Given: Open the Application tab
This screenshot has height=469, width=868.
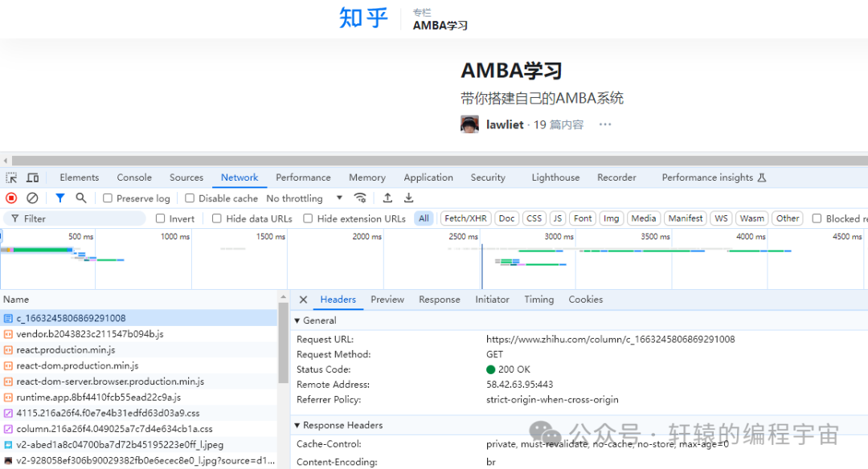Looking at the screenshot, I should (428, 177).
